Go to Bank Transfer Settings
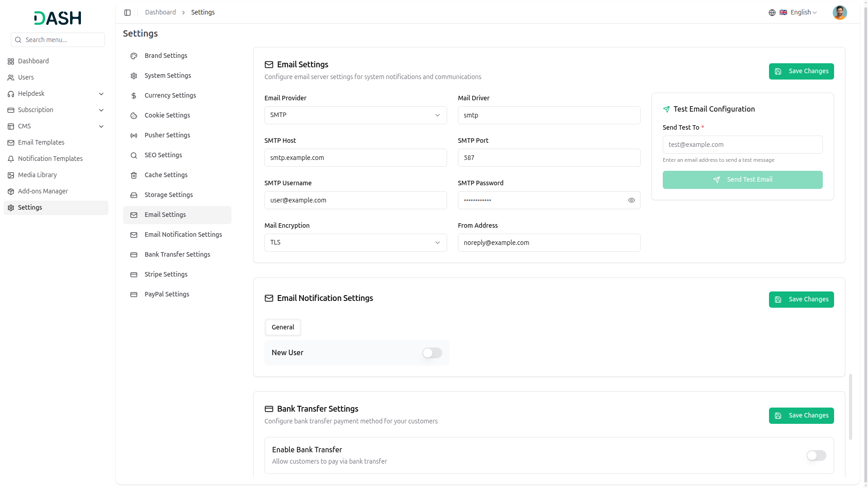Image resolution: width=868 pixels, height=488 pixels. tap(177, 255)
